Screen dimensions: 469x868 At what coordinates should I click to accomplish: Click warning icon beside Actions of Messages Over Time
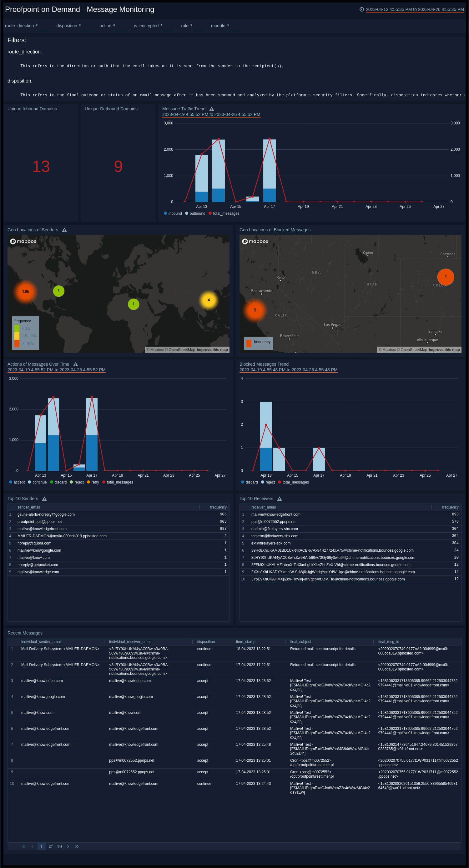[x=76, y=364]
